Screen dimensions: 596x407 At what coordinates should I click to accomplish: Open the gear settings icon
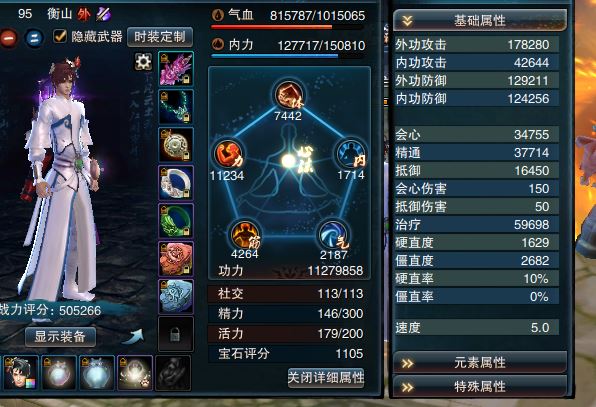143,62
